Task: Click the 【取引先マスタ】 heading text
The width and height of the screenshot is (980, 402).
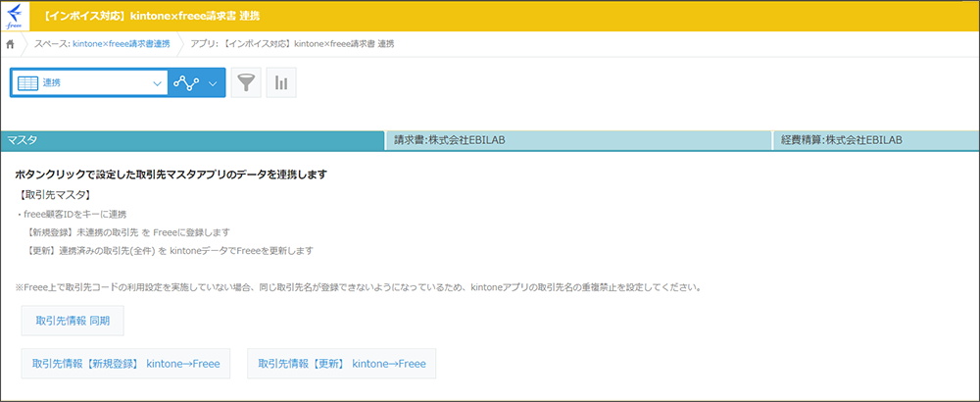Action: (x=56, y=196)
